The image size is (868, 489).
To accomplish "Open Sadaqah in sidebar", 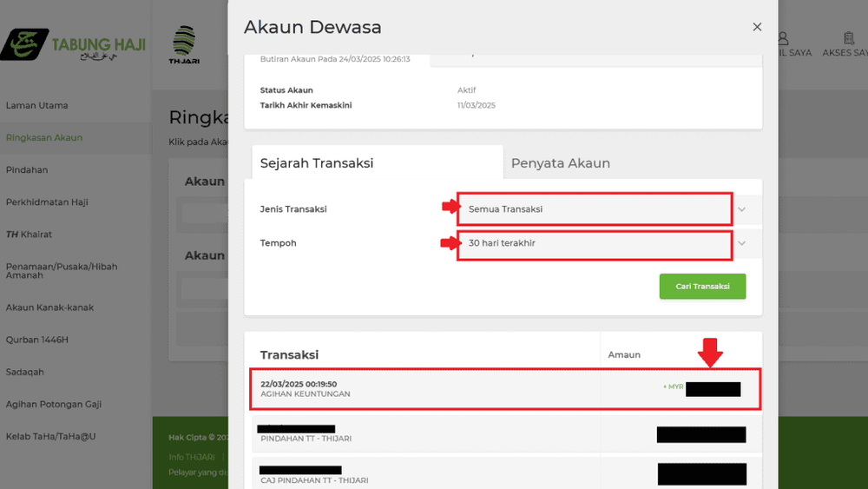I will pyautogui.click(x=25, y=372).
